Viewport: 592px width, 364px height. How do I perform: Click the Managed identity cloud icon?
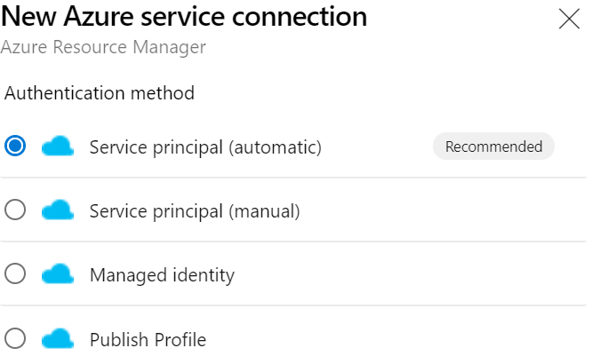pos(58,274)
